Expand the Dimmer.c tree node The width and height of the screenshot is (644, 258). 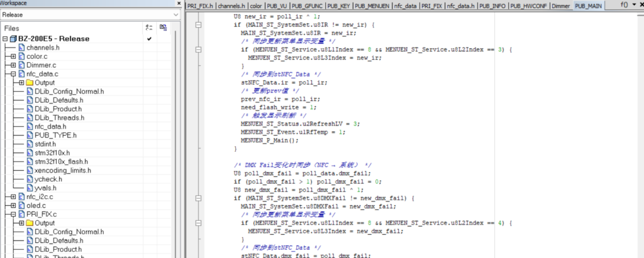click(x=13, y=65)
